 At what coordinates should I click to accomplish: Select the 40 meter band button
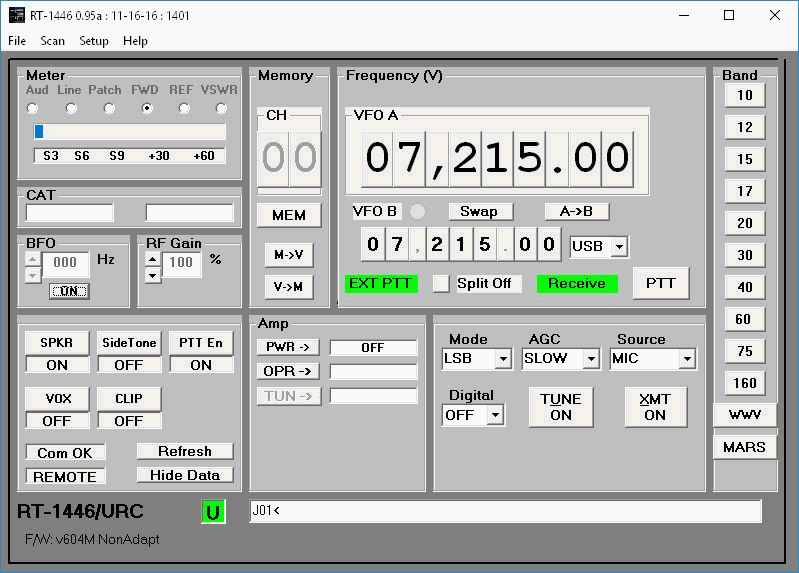pyautogui.click(x=745, y=287)
